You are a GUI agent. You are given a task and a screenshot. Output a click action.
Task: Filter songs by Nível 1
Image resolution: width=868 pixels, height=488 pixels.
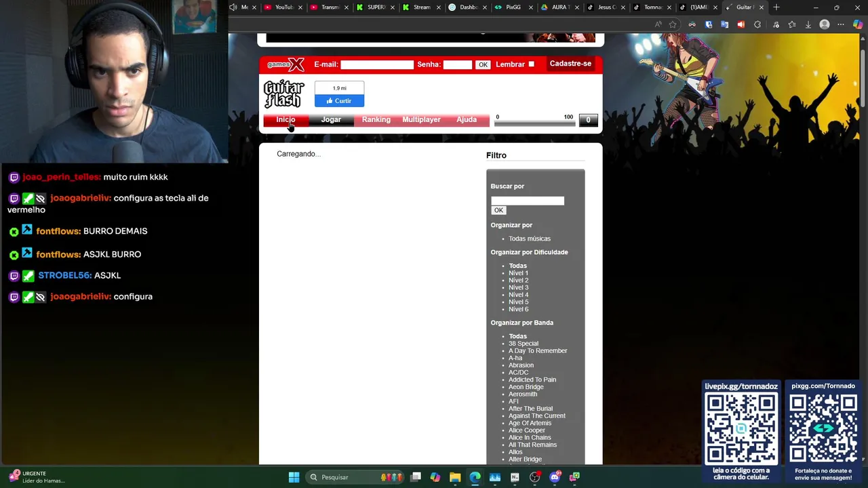(518, 273)
